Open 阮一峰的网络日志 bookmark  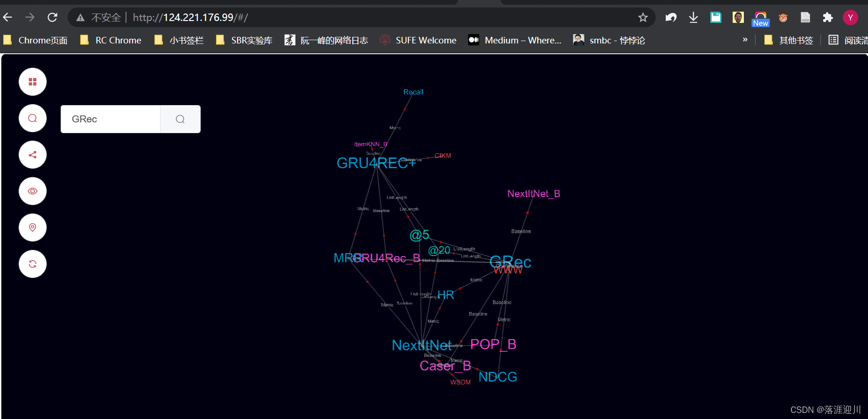(327, 41)
